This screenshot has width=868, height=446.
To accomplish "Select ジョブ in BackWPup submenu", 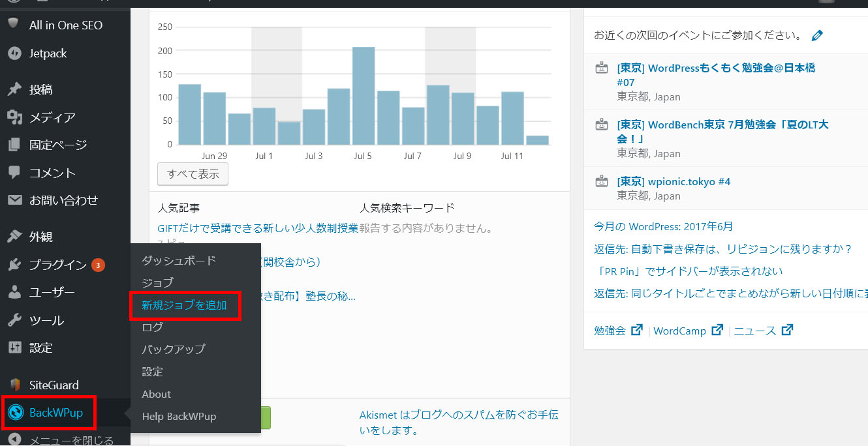I will (157, 282).
